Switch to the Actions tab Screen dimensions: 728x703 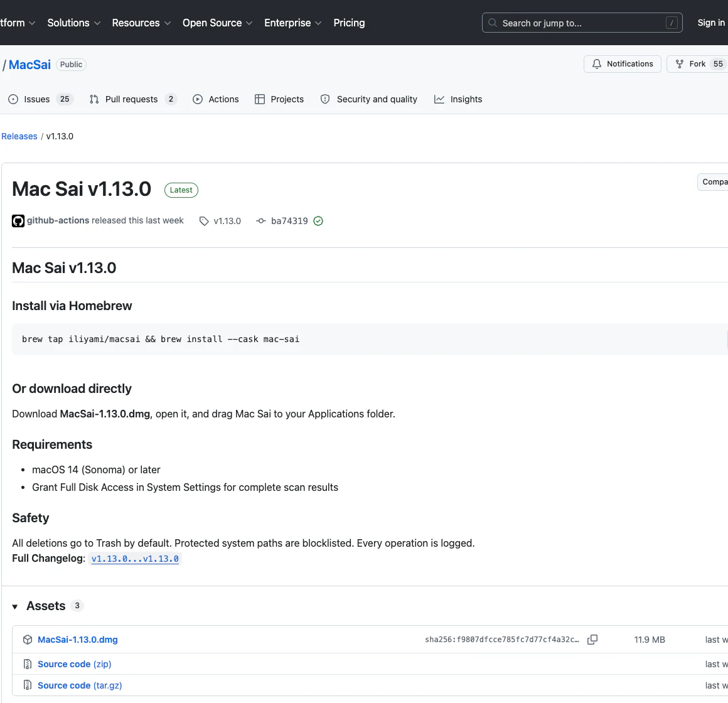[x=216, y=99]
